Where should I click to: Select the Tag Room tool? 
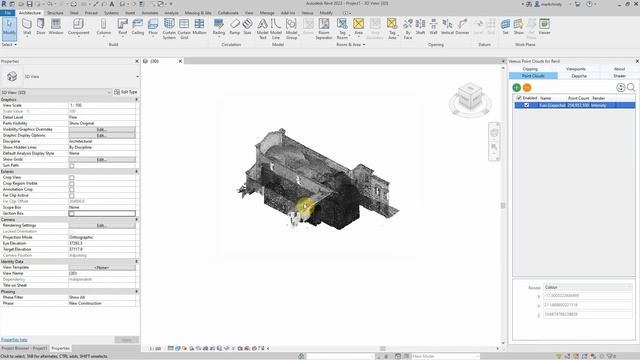(x=342, y=29)
